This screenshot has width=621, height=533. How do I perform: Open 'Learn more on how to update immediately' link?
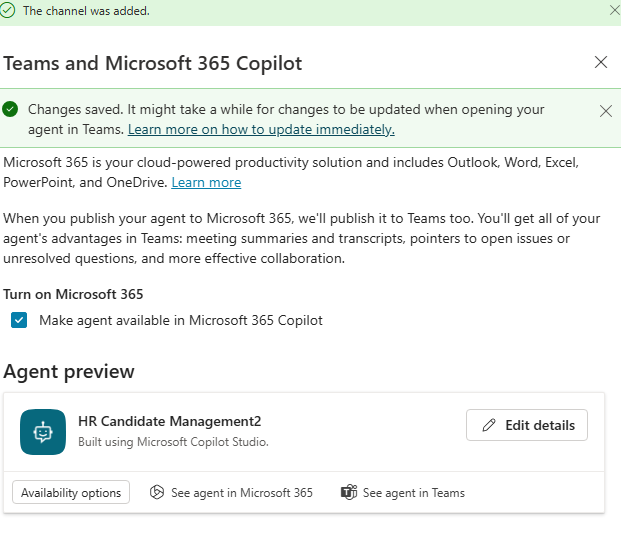click(261, 129)
